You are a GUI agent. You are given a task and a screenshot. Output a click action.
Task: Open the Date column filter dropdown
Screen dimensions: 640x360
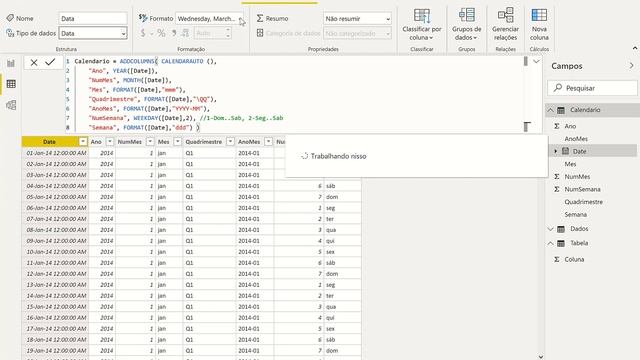pyautogui.click(x=83, y=142)
